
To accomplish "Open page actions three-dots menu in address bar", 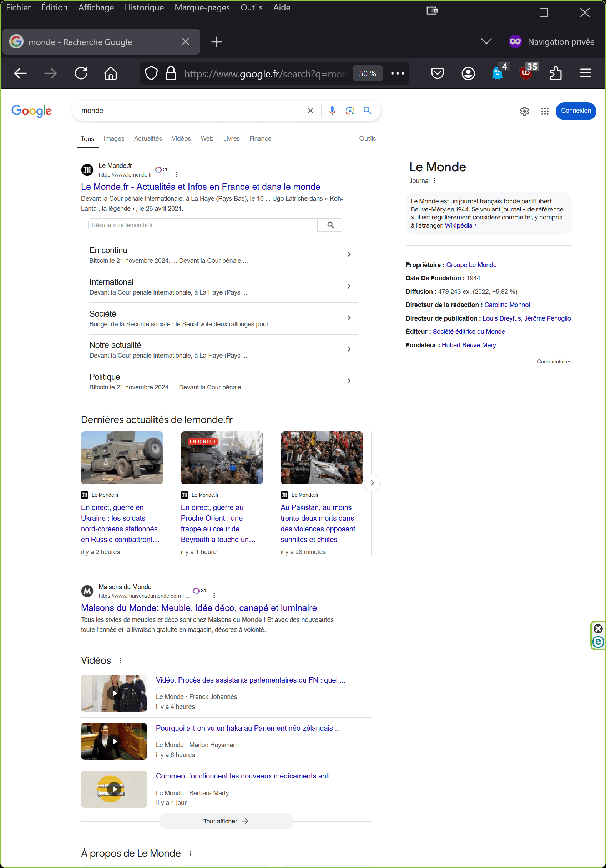I will pyautogui.click(x=397, y=73).
